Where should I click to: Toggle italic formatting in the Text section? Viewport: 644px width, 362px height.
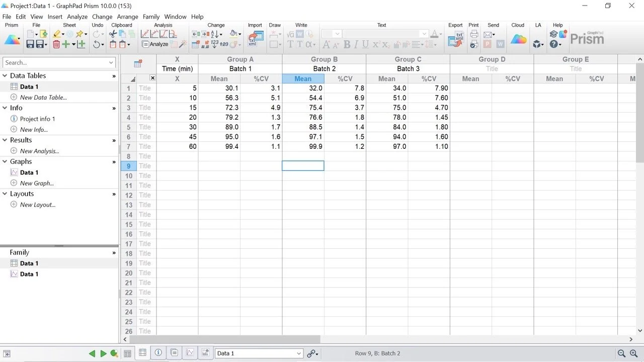pyautogui.click(x=356, y=44)
